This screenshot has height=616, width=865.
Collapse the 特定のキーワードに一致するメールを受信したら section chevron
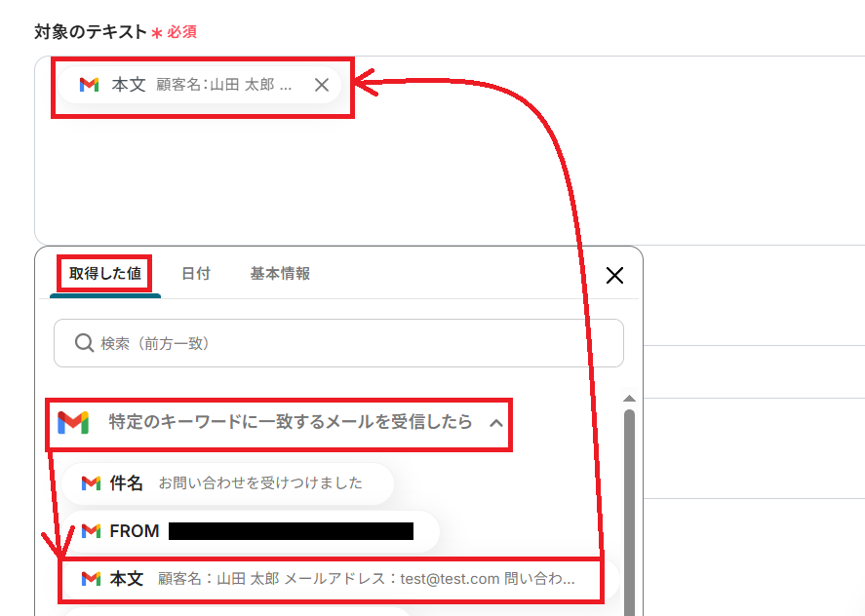(x=496, y=423)
